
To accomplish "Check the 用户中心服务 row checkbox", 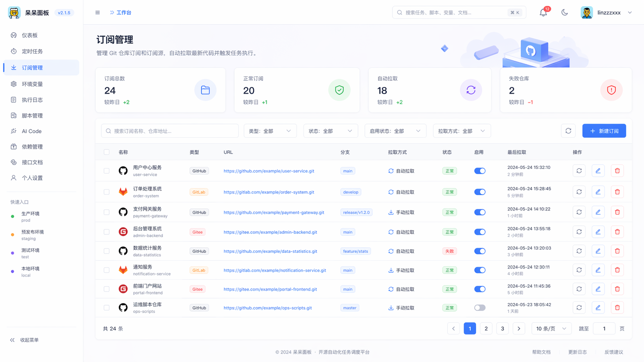I will point(107,171).
